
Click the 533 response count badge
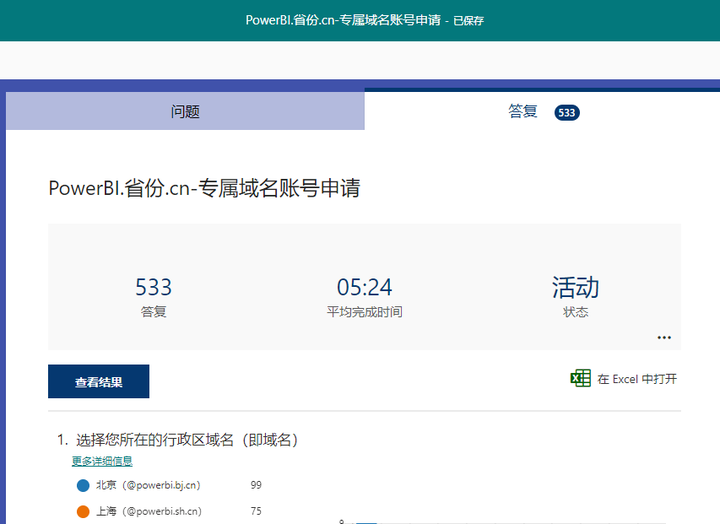[567, 113]
